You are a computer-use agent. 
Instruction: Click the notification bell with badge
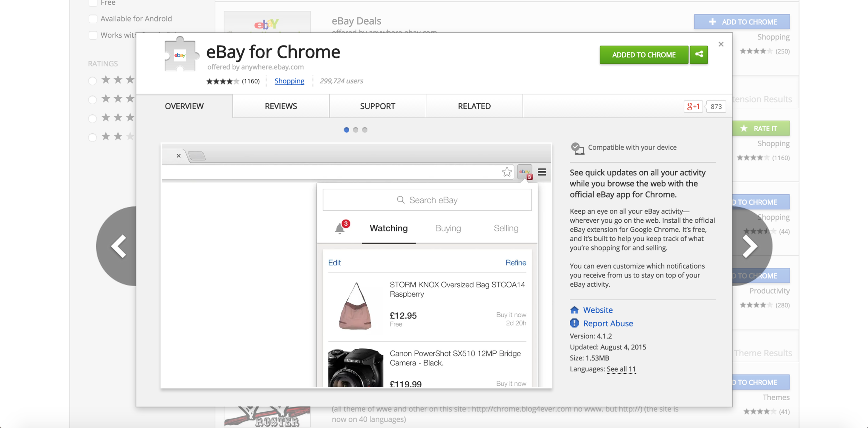point(341,228)
